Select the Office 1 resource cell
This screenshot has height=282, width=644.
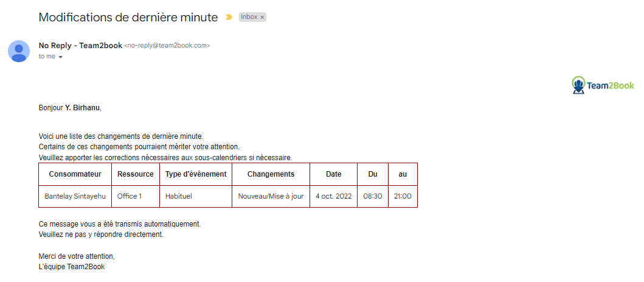136,196
